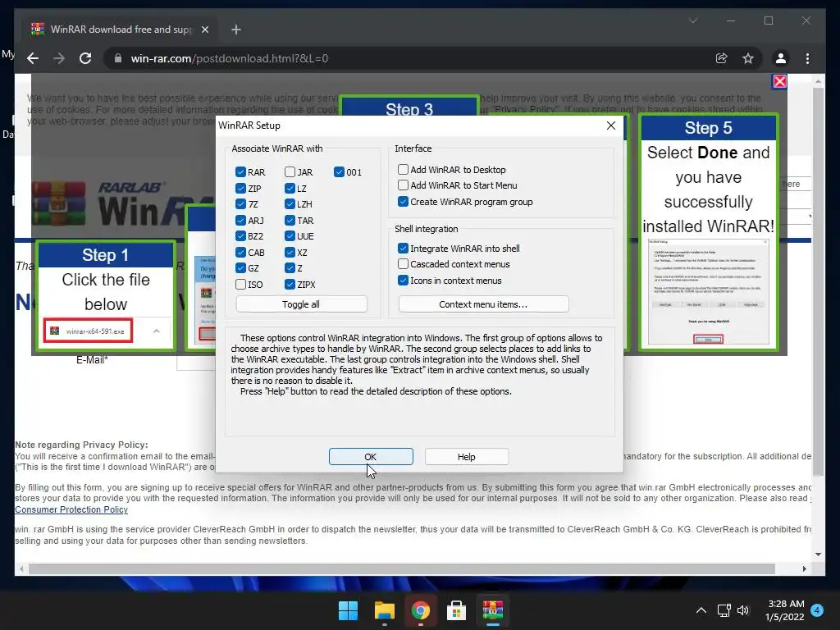Toggle the LZH checkbox
The width and height of the screenshot is (840, 630).
[x=290, y=204]
